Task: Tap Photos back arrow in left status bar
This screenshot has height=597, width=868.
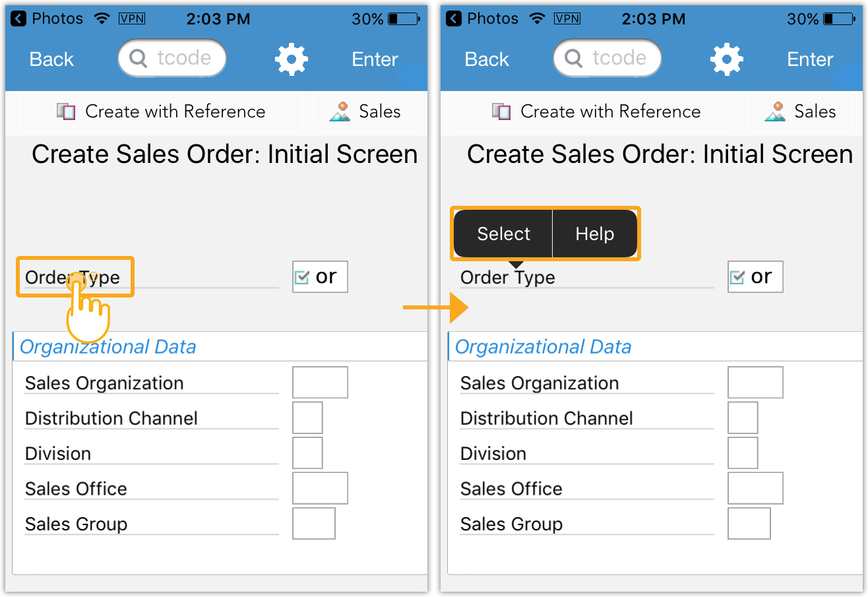Action: (x=19, y=18)
